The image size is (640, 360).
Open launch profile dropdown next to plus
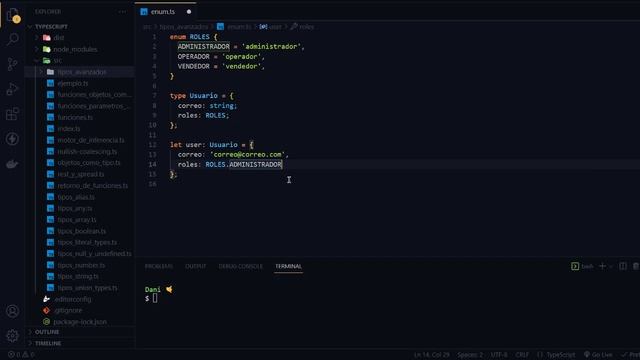(611, 267)
